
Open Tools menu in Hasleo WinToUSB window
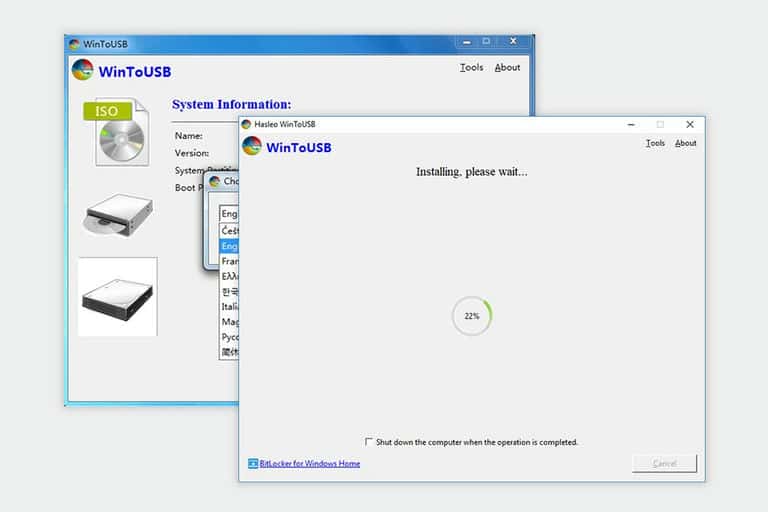(x=655, y=143)
